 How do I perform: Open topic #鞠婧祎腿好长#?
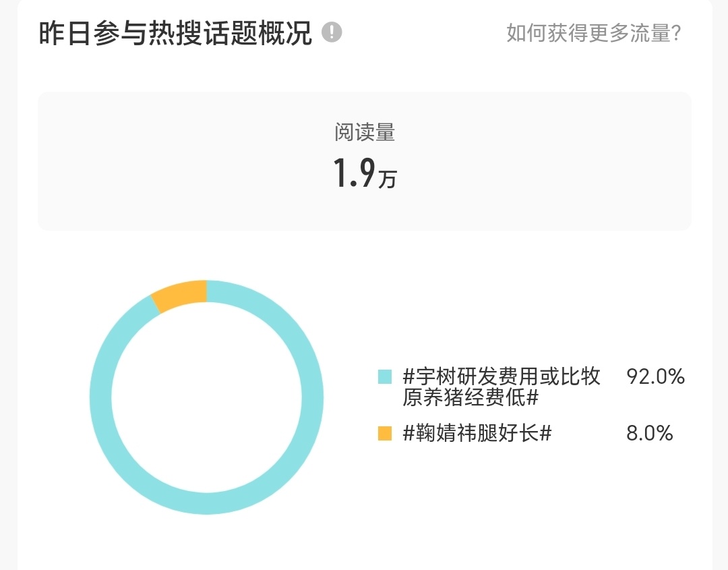[477, 433]
